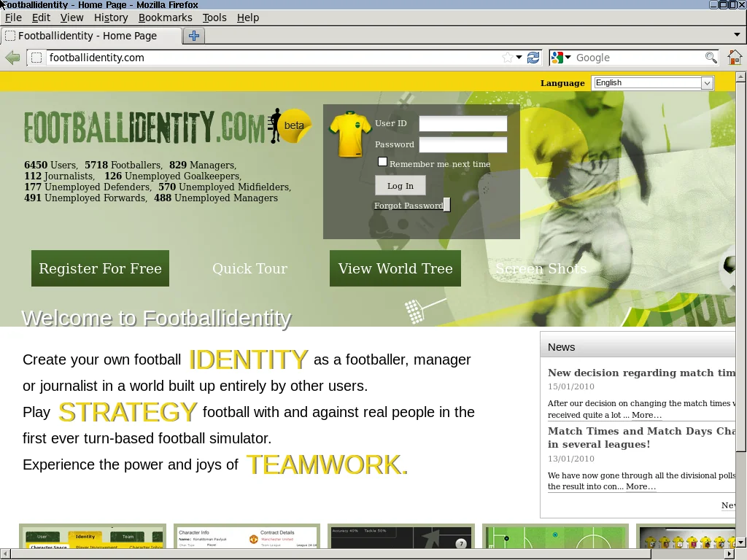Click the User ID input field
Image resolution: width=747 pixels, height=560 pixels.
462,124
